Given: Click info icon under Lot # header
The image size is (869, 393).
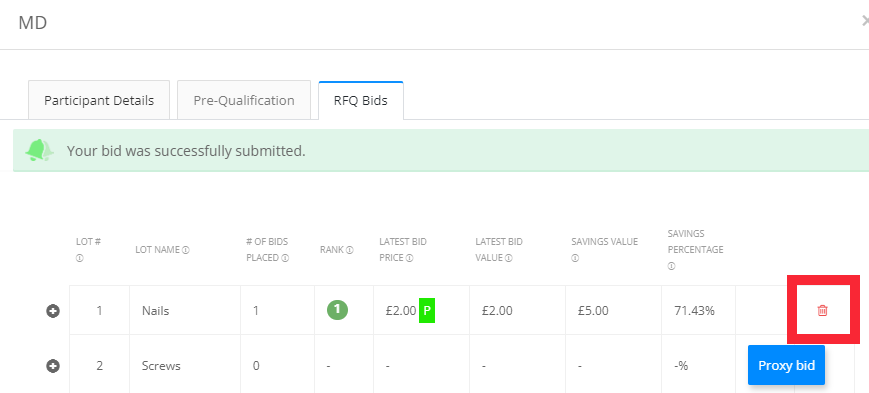Looking at the screenshot, I should (x=79, y=258).
